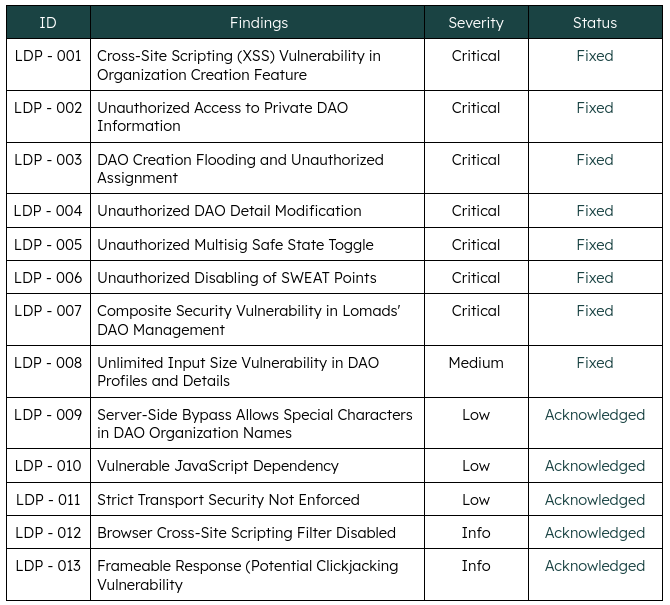Click Fixed status for LDP - 008
The width and height of the screenshot is (670, 605).
point(594,363)
